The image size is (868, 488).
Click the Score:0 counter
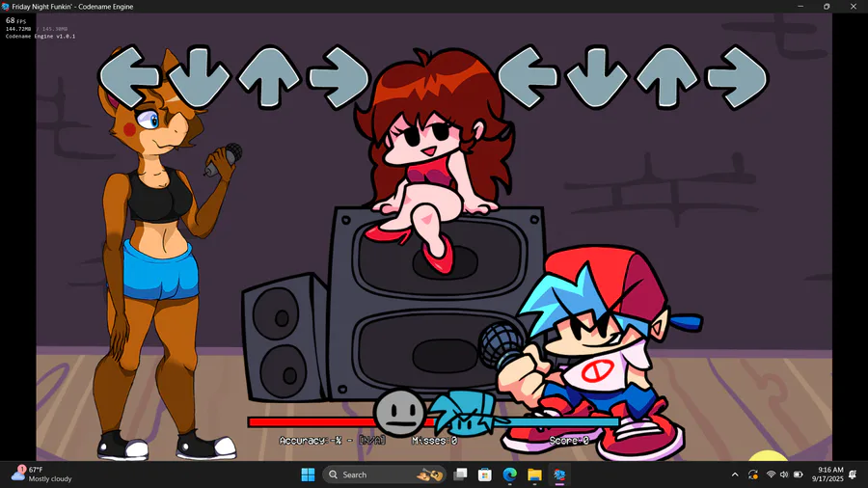(569, 441)
